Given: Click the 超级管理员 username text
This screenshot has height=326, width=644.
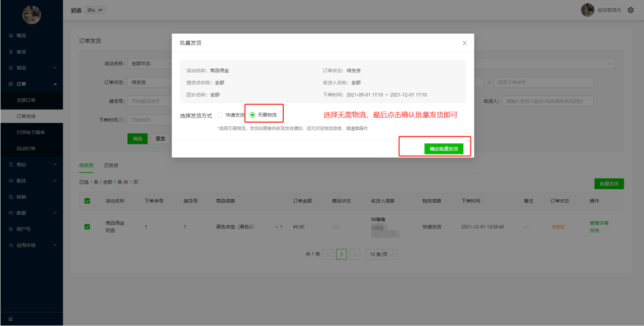Looking at the screenshot, I should click(x=609, y=10).
